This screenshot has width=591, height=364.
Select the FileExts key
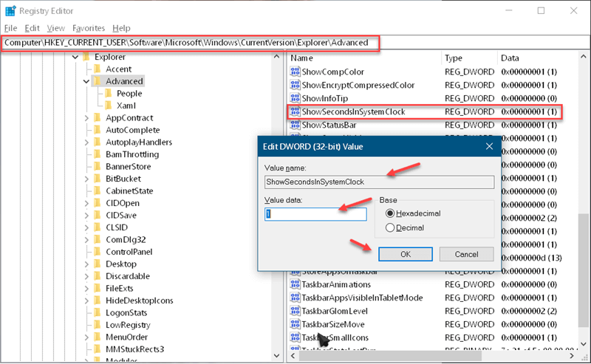pyautogui.click(x=119, y=288)
